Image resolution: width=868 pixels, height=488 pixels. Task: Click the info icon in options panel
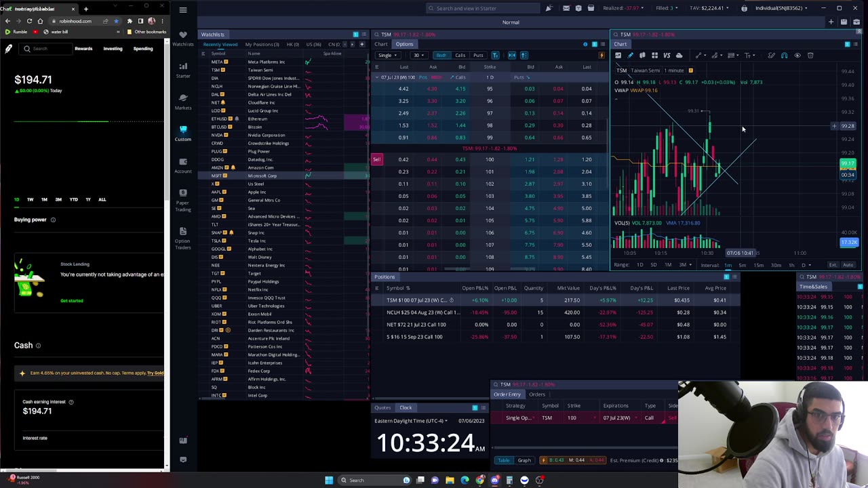coord(585,44)
